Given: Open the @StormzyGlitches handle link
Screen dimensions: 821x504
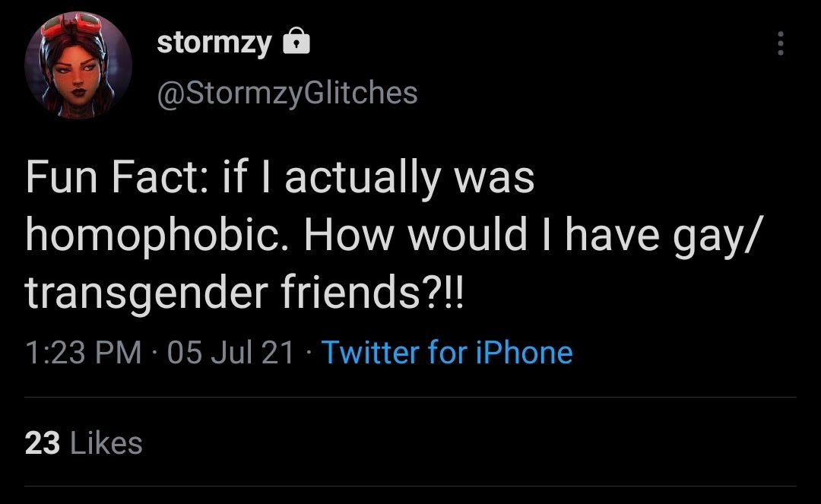Looking at the screenshot, I should pyautogui.click(x=287, y=93).
